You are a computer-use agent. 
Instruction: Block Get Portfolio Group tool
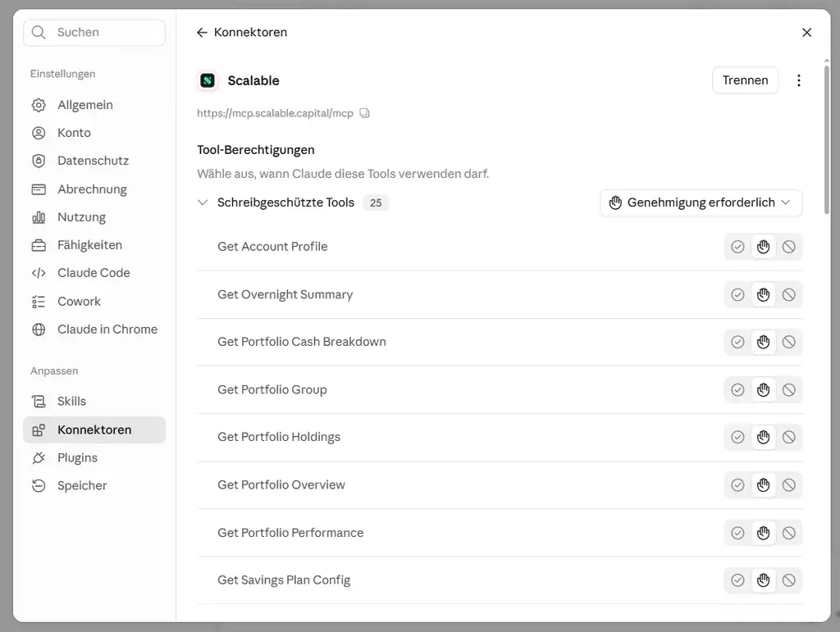click(x=788, y=389)
